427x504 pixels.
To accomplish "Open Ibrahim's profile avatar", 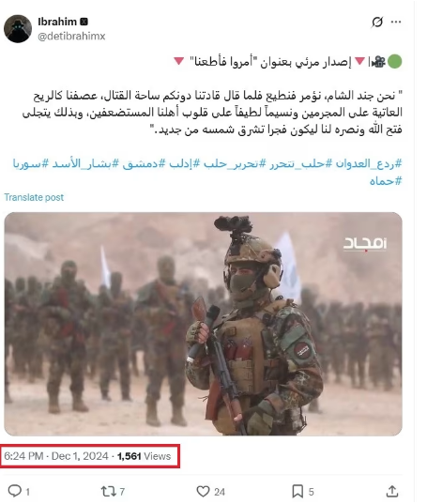I will pyautogui.click(x=18, y=28).
